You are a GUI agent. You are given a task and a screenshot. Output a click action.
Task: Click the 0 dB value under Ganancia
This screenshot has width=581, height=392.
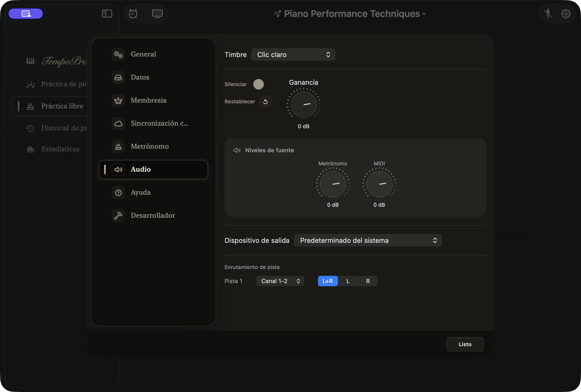click(304, 126)
